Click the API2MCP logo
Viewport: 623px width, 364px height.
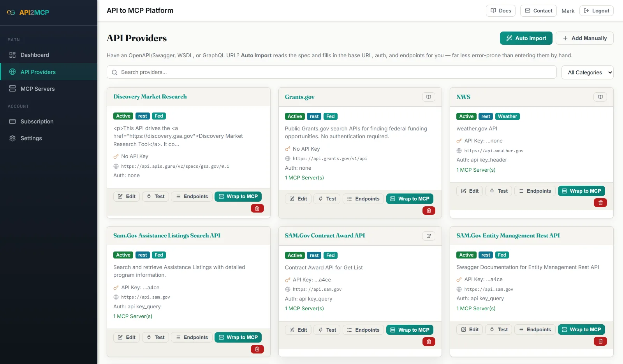28,12
